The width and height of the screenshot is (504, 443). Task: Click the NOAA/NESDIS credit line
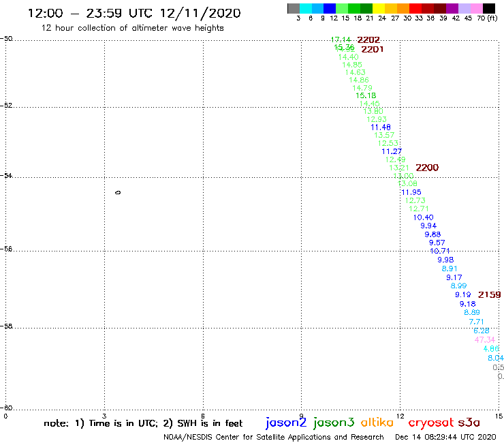pos(274,437)
